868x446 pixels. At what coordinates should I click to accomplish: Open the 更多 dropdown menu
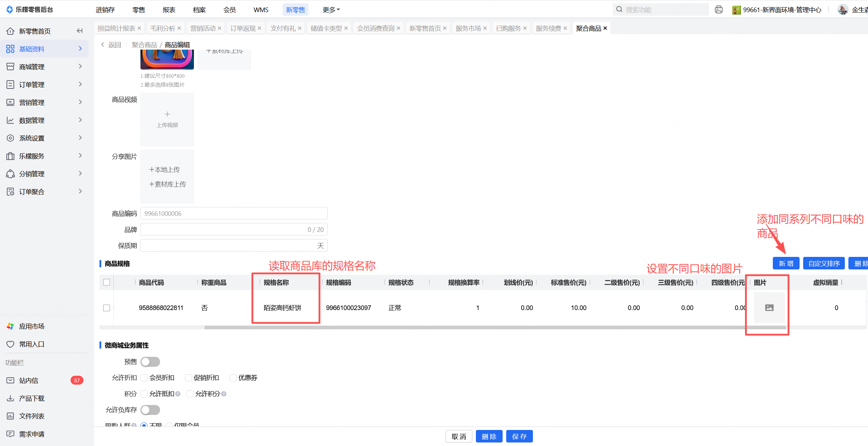pos(331,10)
